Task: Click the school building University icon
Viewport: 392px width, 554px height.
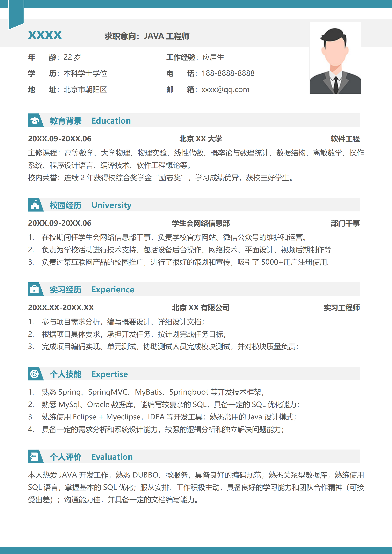Action: (x=35, y=205)
